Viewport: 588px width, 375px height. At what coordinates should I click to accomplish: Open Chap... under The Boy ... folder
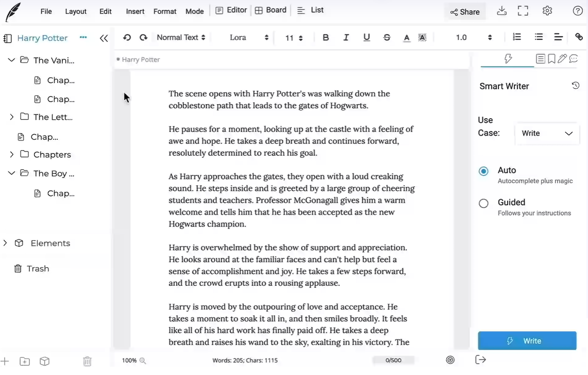point(55,193)
